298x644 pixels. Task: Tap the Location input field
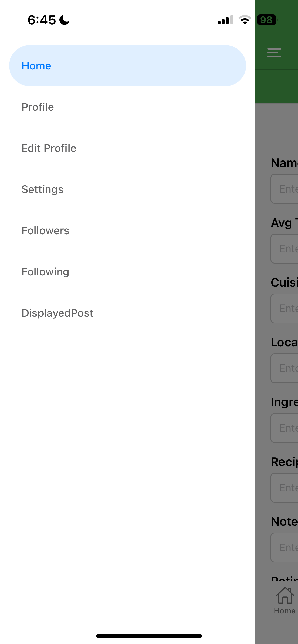coord(285,368)
